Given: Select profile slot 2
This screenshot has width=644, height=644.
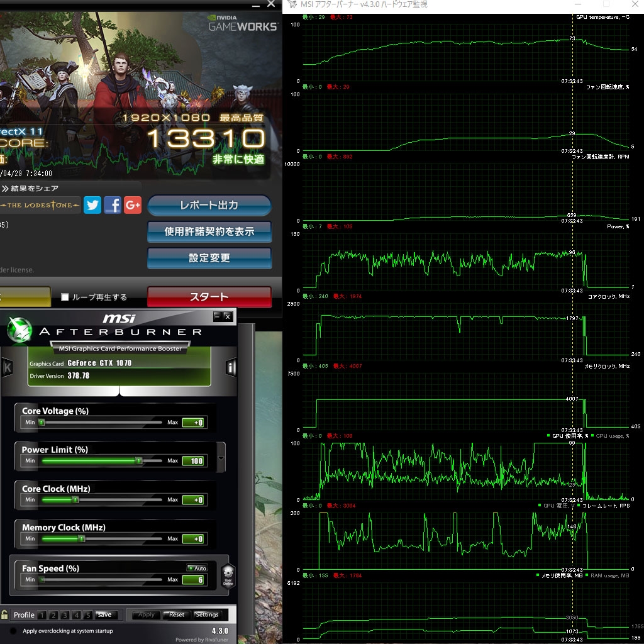Looking at the screenshot, I should coord(53,615).
